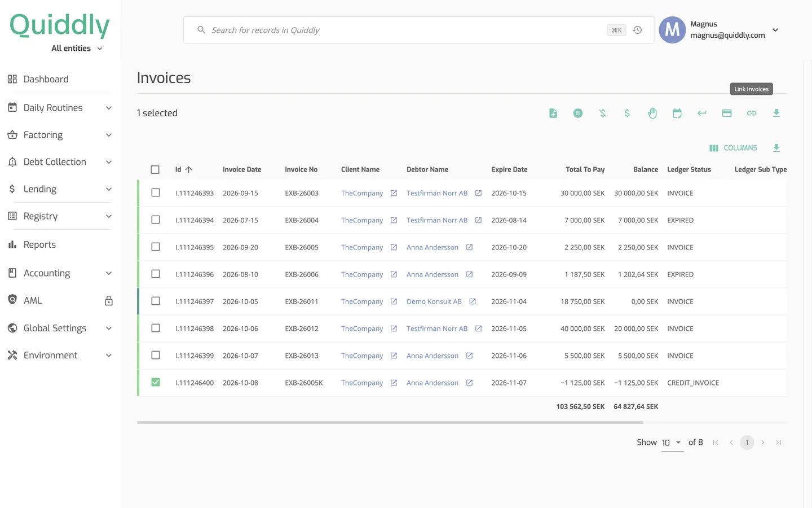
Task: Open TheCompany link in EXB-26003 row
Action: 362,193
